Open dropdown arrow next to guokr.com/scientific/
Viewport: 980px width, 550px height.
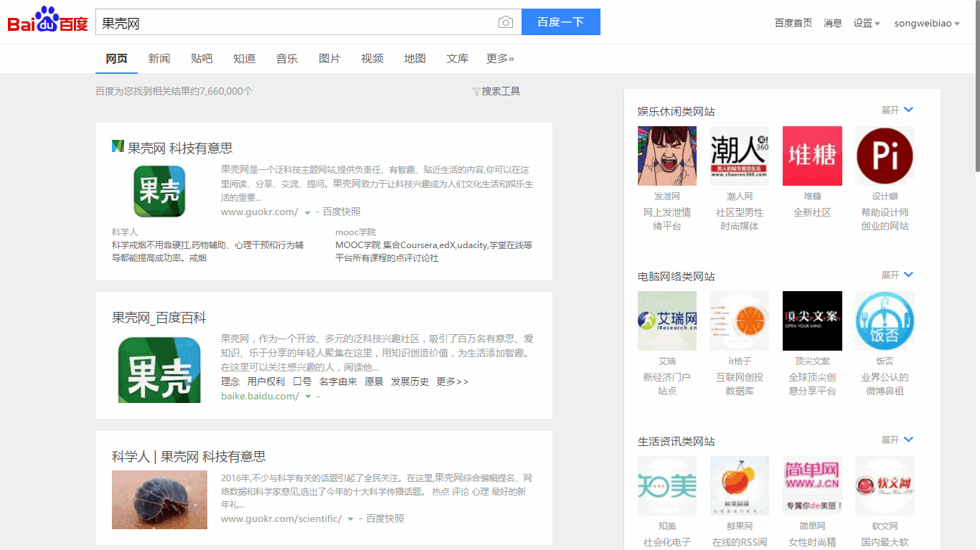351,519
